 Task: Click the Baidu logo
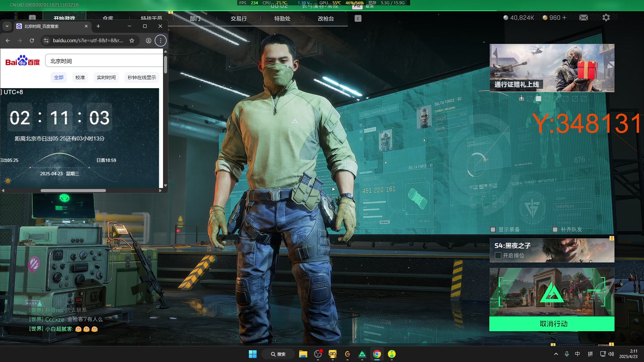coord(22,61)
